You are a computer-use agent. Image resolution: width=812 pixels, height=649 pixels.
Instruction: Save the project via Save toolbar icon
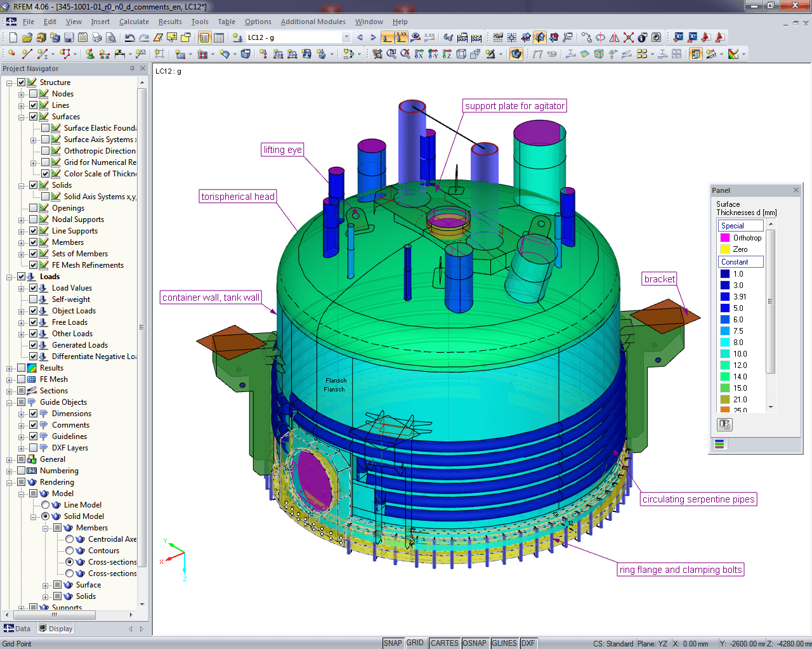(69, 37)
